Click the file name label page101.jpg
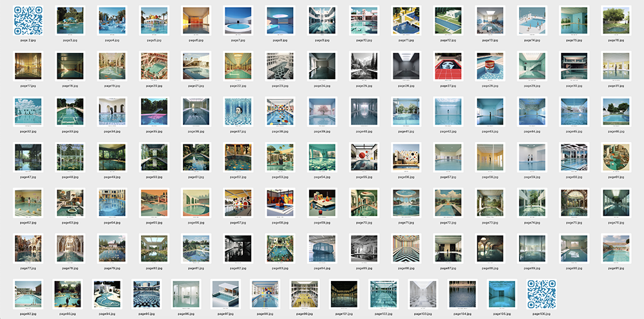This screenshot has width=644, height=319. [344, 313]
